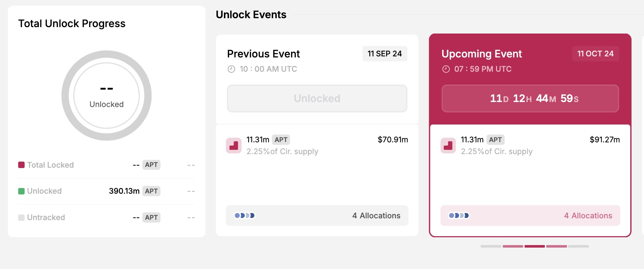This screenshot has width=644, height=269.
Task: Click the 11 OCT 24 date badge
Action: [x=596, y=54]
